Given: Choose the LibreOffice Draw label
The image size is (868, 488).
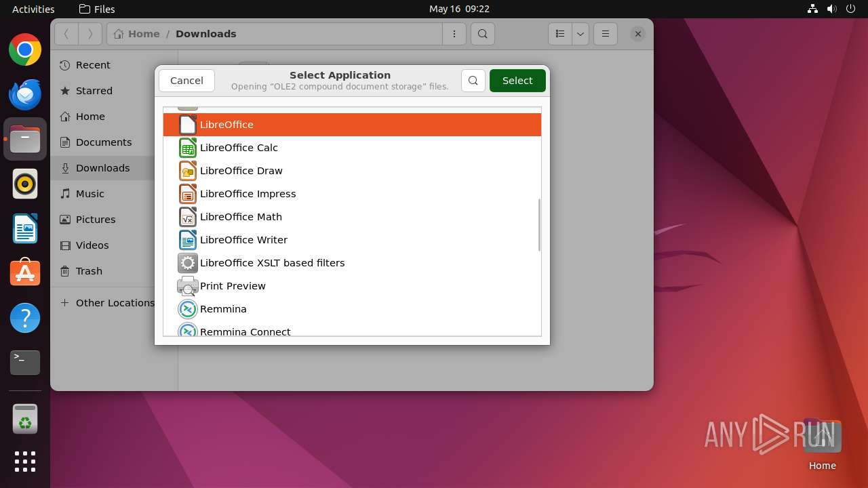Looking at the screenshot, I should 241,171.
